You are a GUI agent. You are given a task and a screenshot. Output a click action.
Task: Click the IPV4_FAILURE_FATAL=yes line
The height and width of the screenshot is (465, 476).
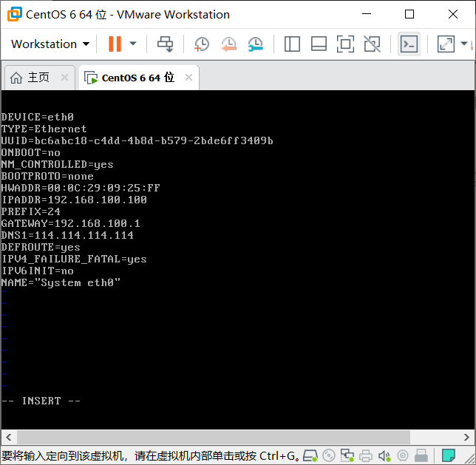[74, 259]
